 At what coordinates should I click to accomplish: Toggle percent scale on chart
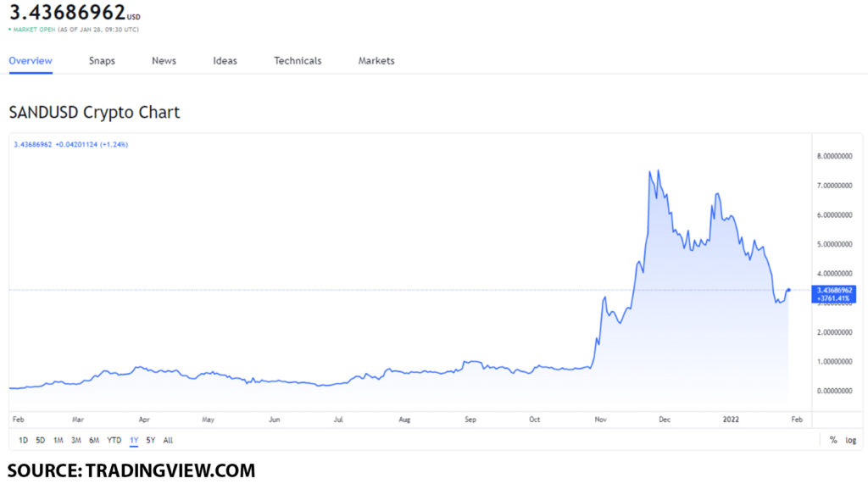point(833,440)
